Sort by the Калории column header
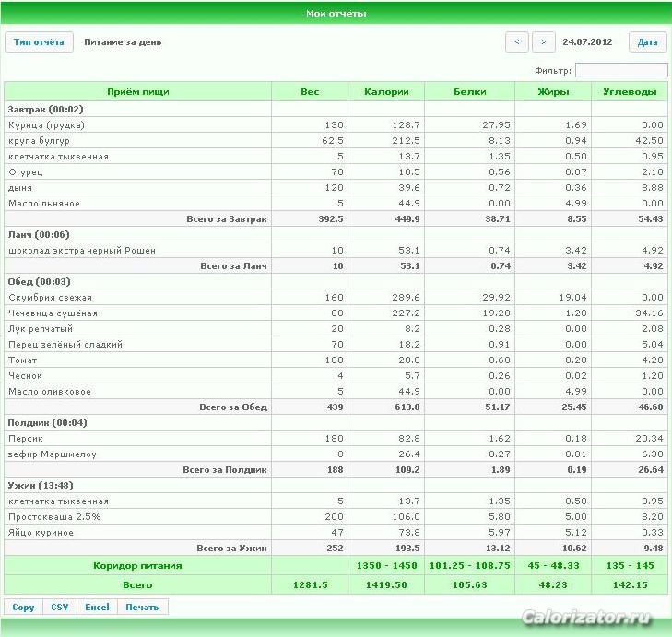The image size is (672, 637). point(386,92)
